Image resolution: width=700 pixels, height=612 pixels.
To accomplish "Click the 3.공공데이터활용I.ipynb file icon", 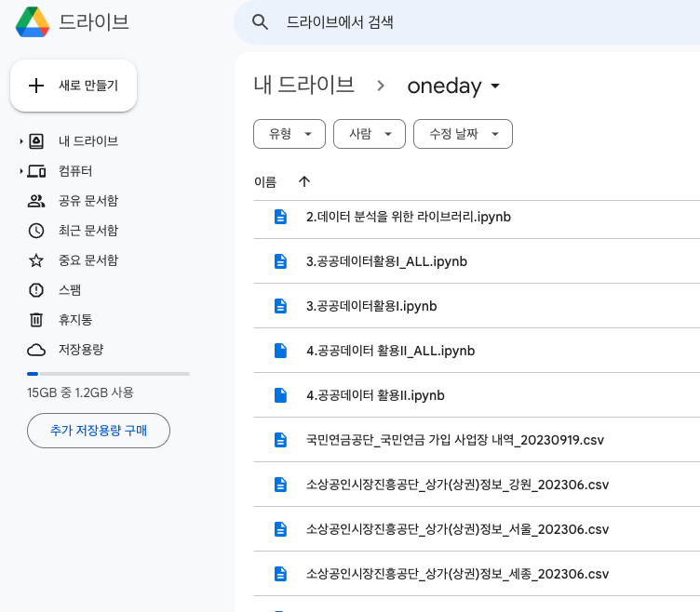I will pyautogui.click(x=280, y=306).
